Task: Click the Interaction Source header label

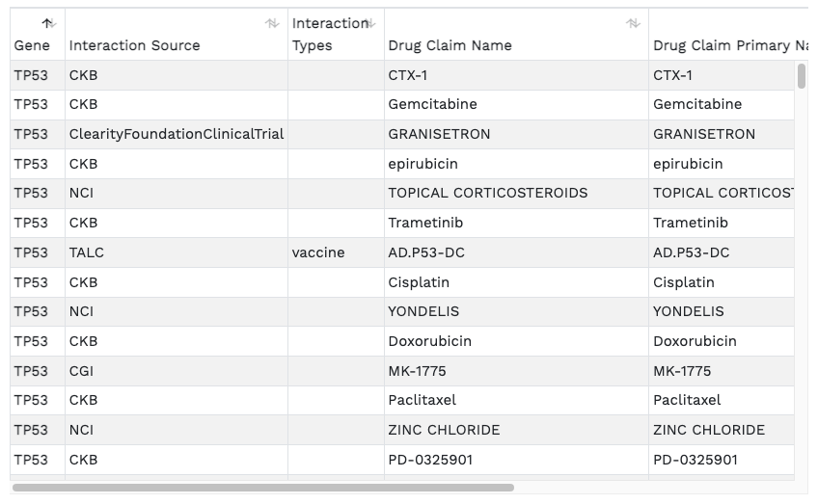Action: tap(135, 45)
